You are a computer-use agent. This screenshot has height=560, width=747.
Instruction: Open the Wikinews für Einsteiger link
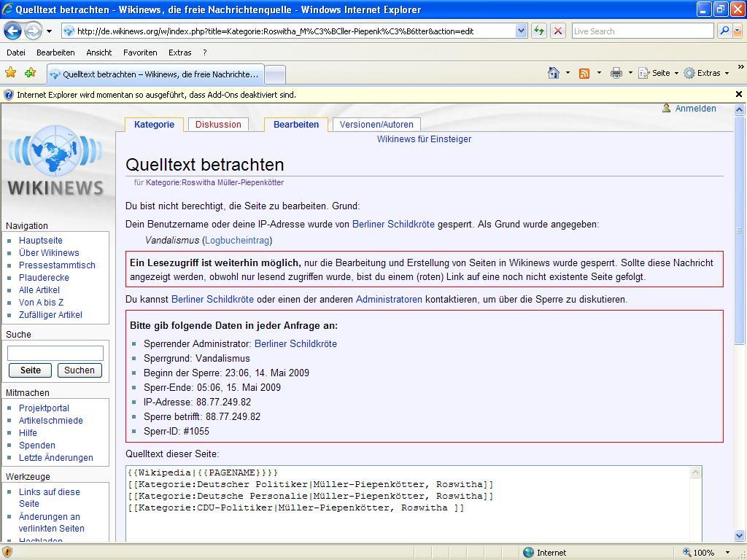(x=424, y=139)
